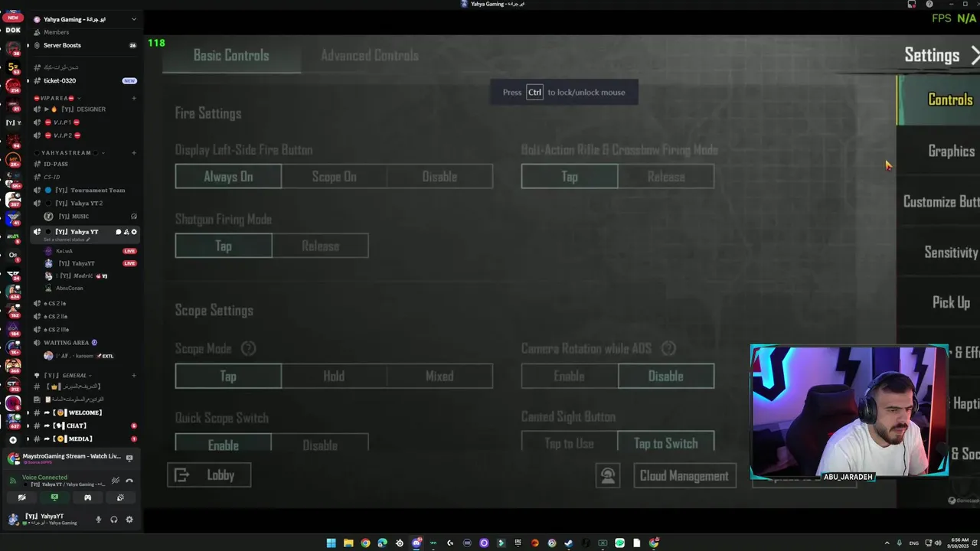Enable camera rotation while ADS
This screenshot has width=980, height=551.
tap(570, 376)
